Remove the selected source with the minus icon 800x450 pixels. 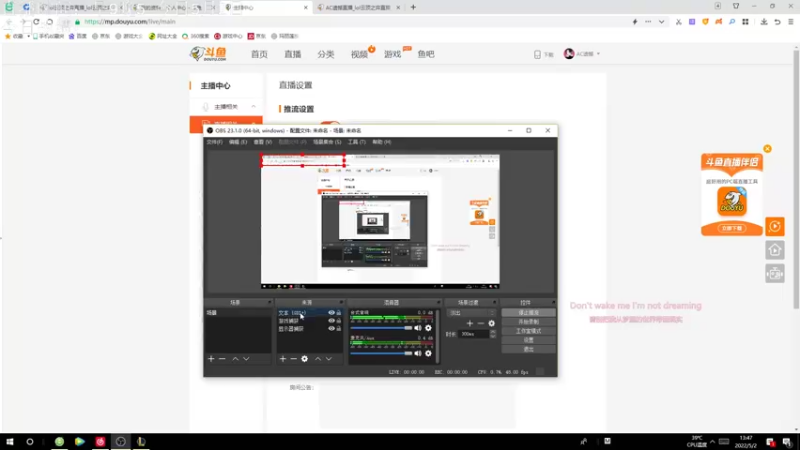pyautogui.click(x=293, y=359)
